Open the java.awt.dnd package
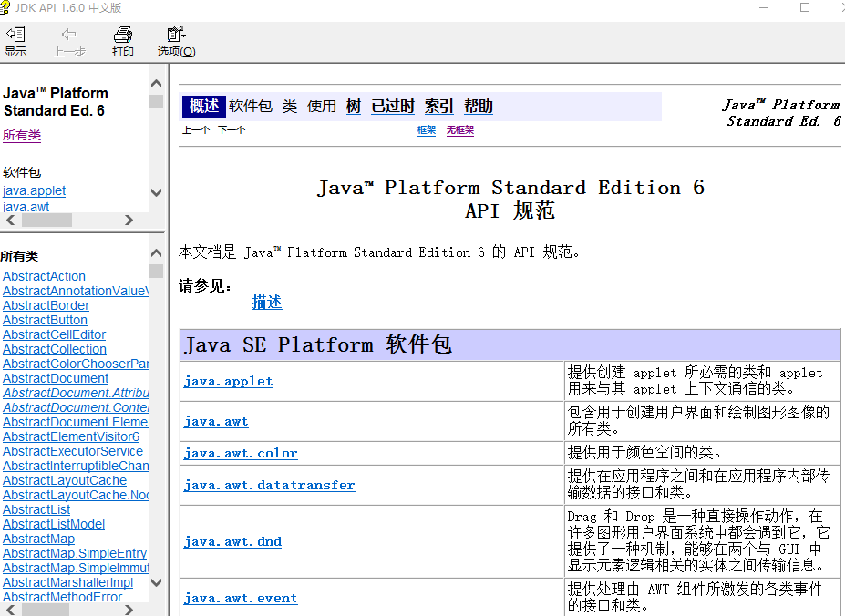This screenshot has width=845, height=616. (x=232, y=541)
